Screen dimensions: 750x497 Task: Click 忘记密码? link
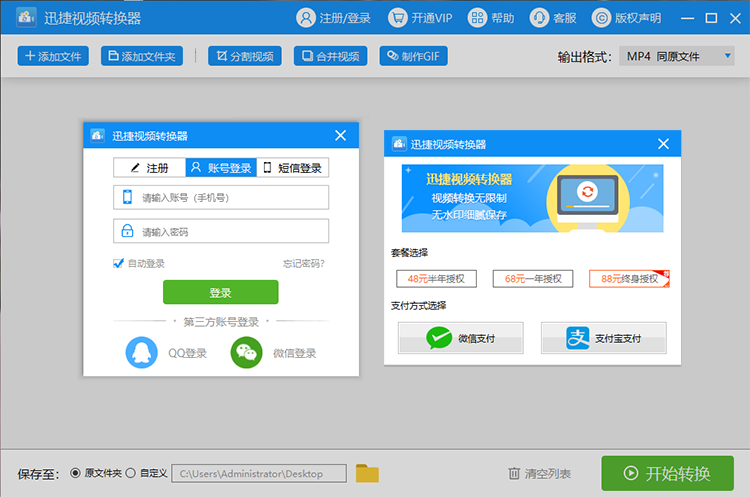point(303,264)
